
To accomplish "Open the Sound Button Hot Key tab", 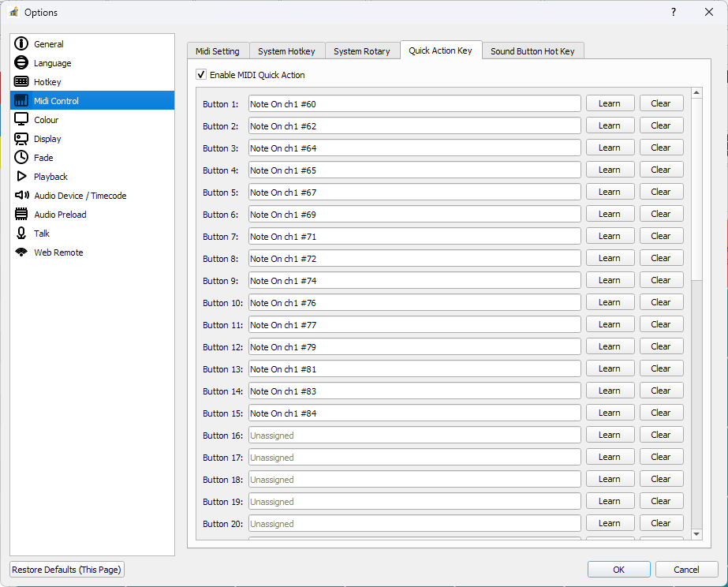I will (x=532, y=51).
